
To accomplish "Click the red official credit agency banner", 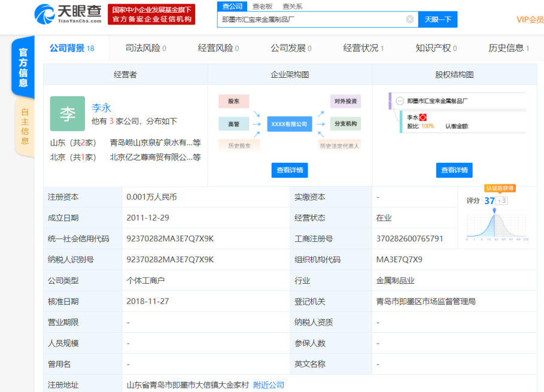I will click(152, 14).
